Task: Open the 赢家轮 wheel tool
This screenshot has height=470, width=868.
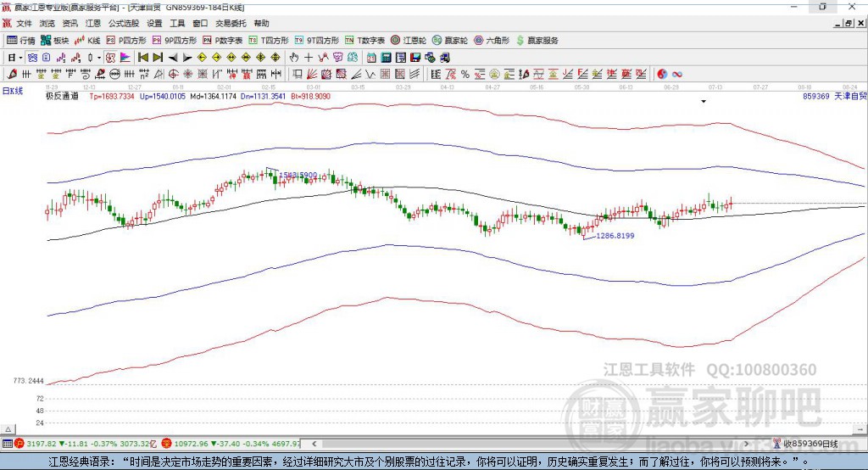Action: tap(450, 41)
